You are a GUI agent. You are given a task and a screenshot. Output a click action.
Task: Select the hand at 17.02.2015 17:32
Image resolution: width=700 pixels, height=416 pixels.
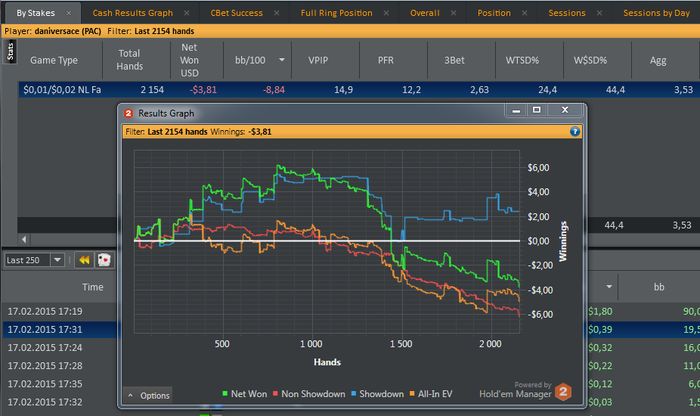[45, 402]
